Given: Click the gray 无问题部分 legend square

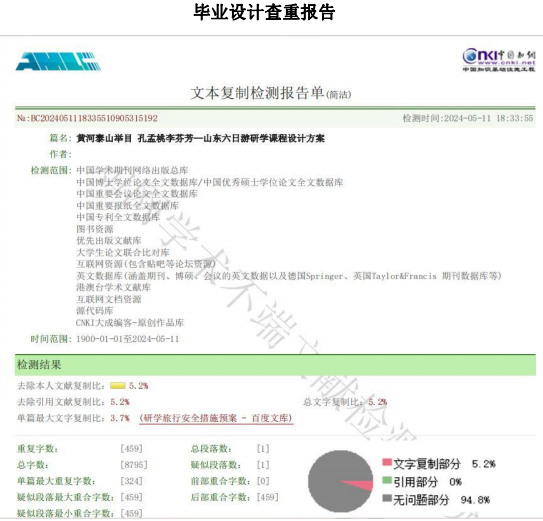Looking at the screenshot, I should [x=387, y=499].
